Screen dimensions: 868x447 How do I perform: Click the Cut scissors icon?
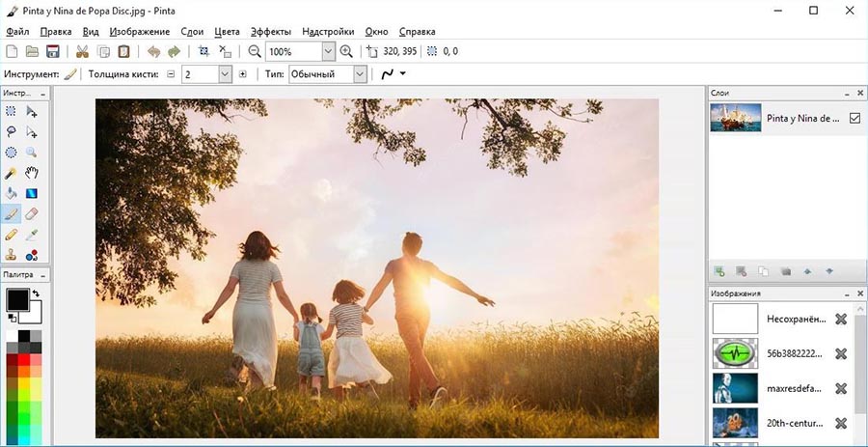pos(82,51)
